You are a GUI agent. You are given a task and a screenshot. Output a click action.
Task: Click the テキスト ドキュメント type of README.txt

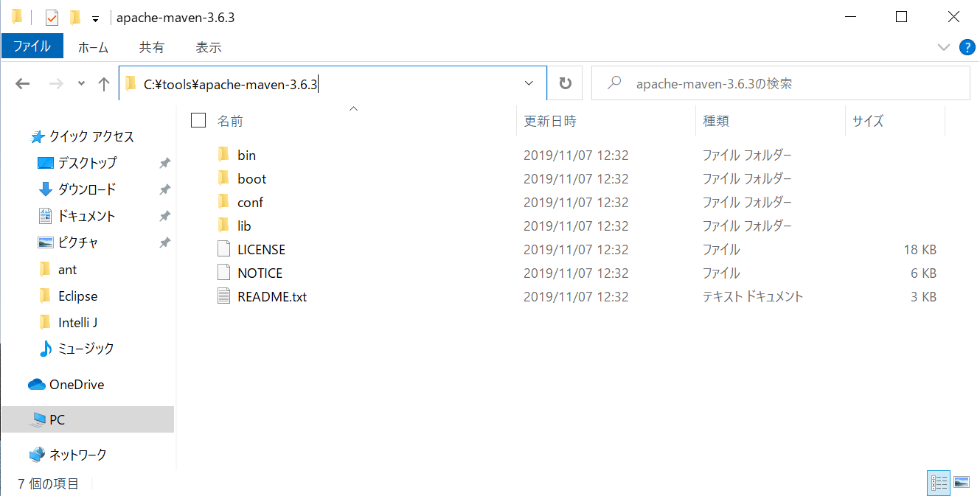pyautogui.click(x=752, y=297)
